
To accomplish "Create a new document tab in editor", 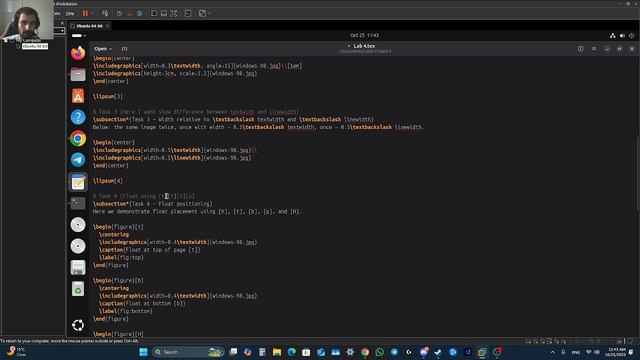I will (124, 49).
